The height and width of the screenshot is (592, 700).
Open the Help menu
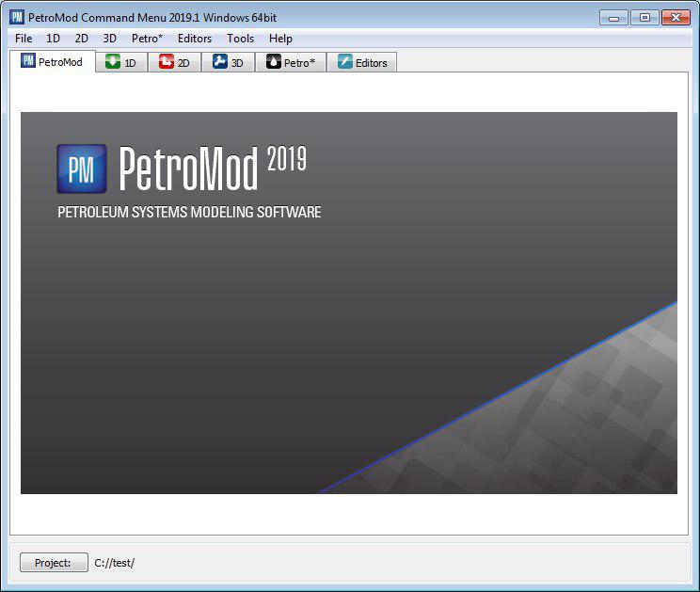pyautogui.click(x=280, y=39)
